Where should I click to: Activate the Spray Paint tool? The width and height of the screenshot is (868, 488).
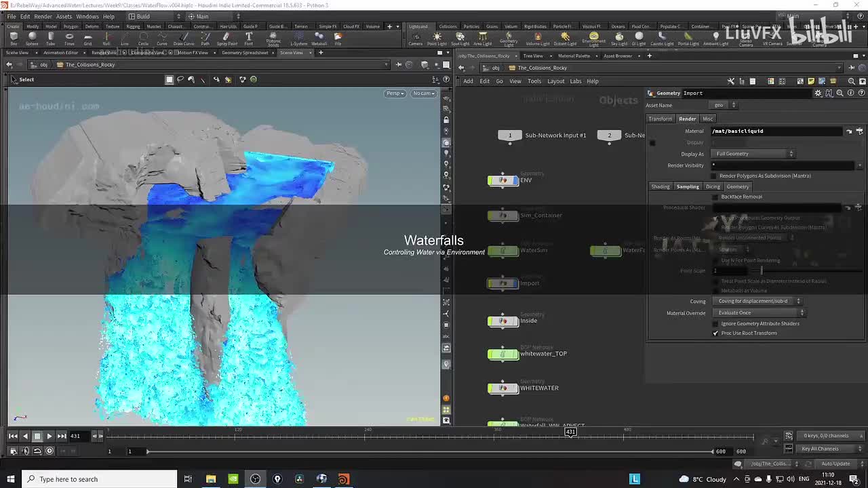tap(227, 39)
